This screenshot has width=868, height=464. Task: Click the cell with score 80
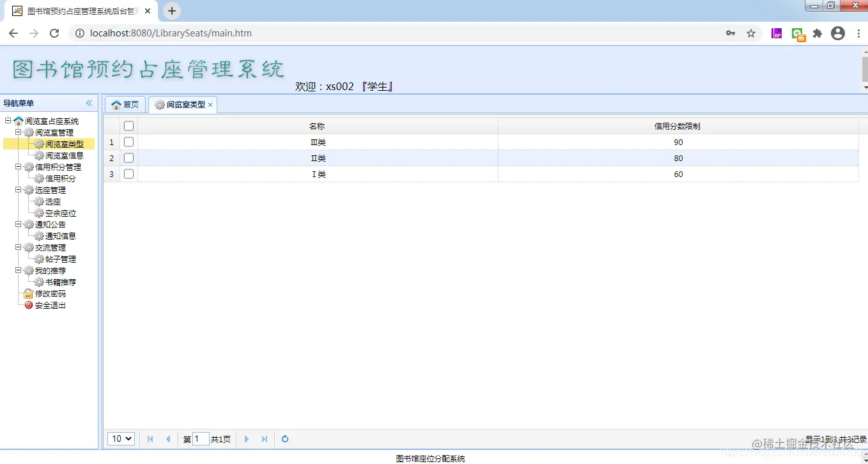click(678, 158)
